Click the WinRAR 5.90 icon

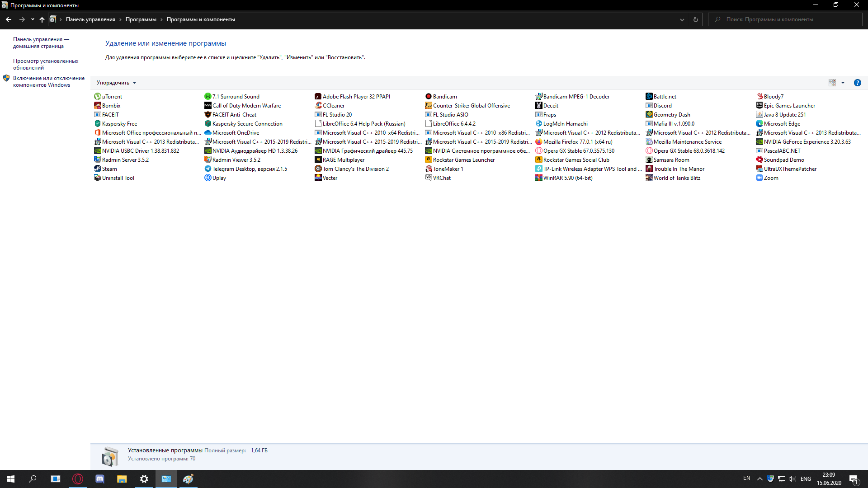538,178
